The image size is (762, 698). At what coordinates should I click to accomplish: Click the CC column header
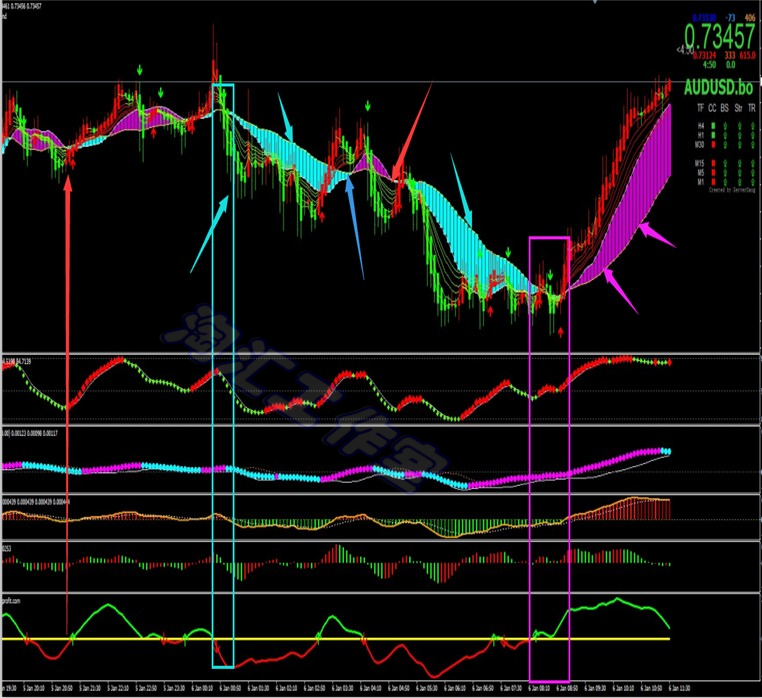[x=712, y=108]
